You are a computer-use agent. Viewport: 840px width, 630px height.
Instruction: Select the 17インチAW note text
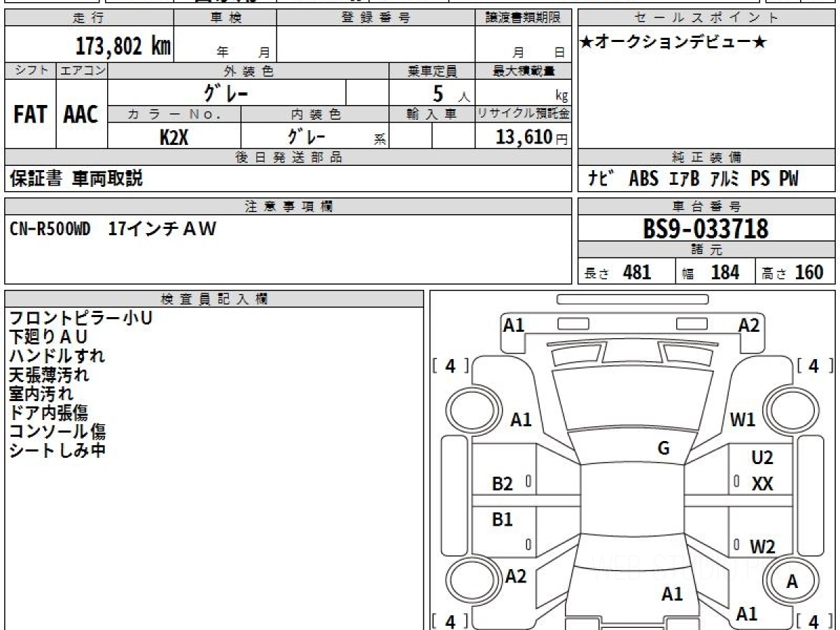pos(162,229)
